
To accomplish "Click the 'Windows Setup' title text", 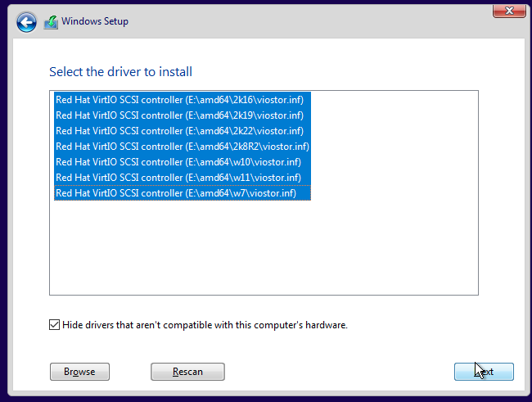I will tap(95, 21).
